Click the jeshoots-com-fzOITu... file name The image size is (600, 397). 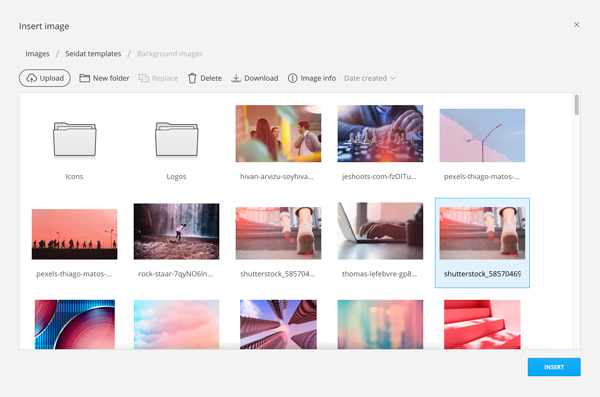(x=379, y=176)
